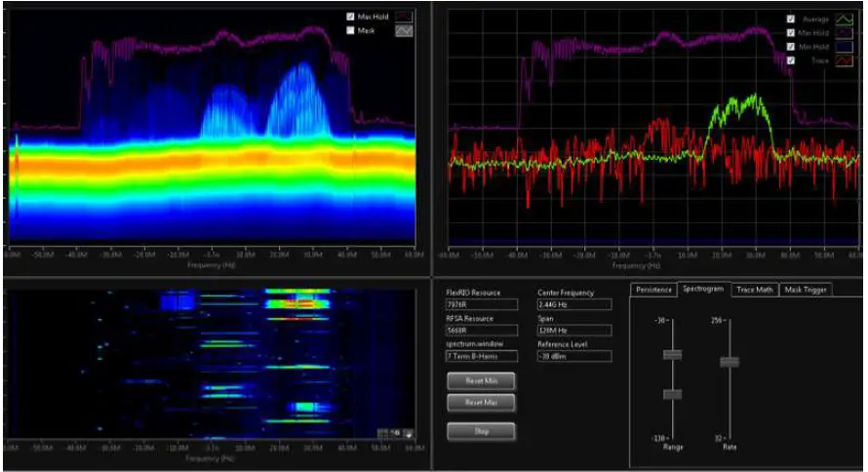Click the Center Frequency field

pyautogui.click(x=574, y=304)
